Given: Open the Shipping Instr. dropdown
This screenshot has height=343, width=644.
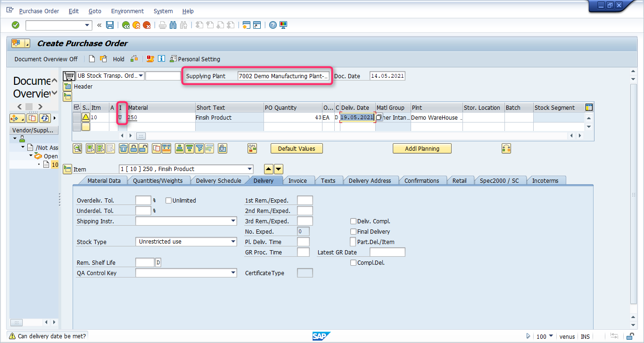Looking at the screenshot, I should coord(233,221).
